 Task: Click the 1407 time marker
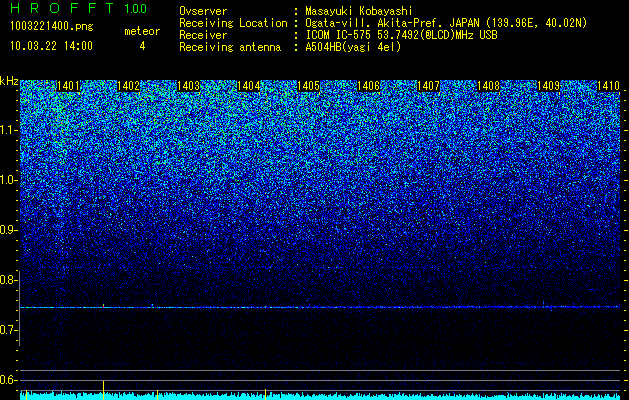(428, 86)
